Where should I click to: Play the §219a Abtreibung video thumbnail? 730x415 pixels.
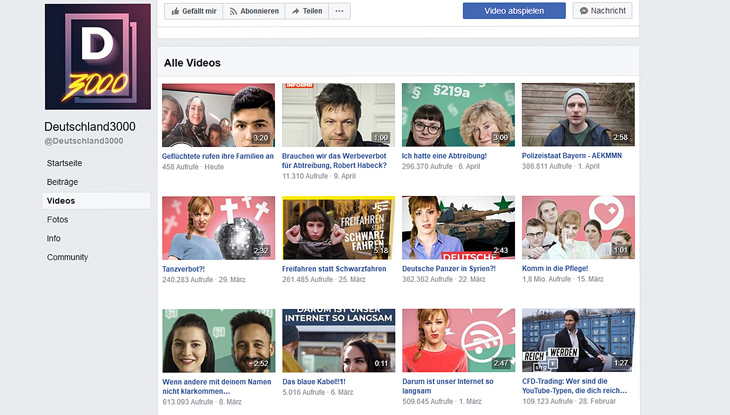458,115
